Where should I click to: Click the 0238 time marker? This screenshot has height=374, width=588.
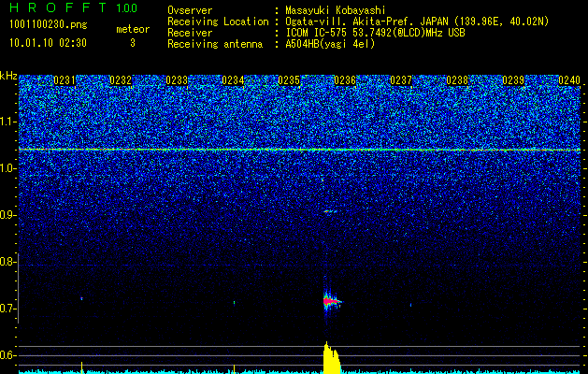(457, 80)
